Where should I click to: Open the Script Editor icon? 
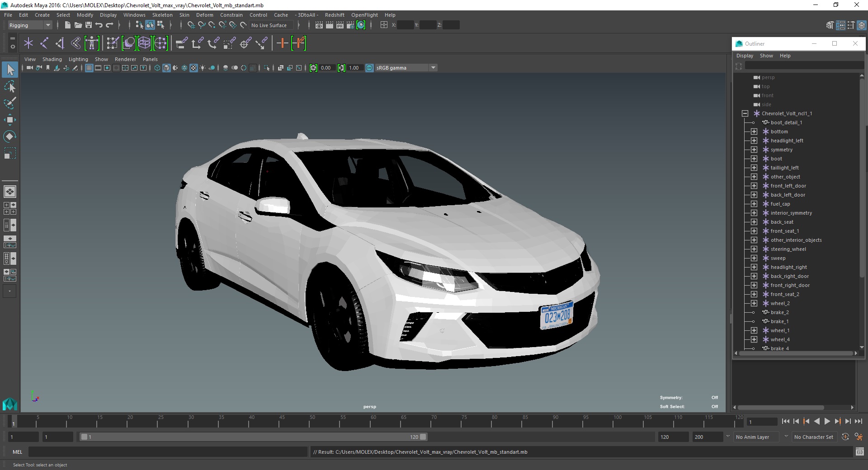click(x=860, y=451)
